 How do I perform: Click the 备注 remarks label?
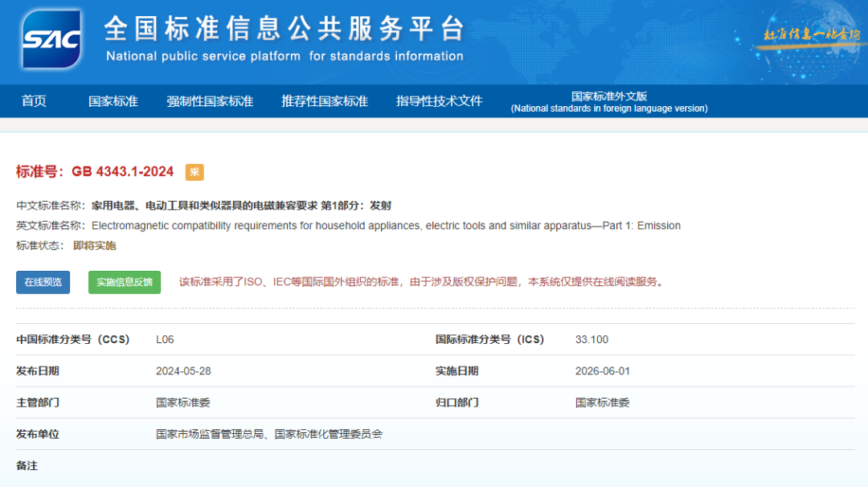coord(27,466)
